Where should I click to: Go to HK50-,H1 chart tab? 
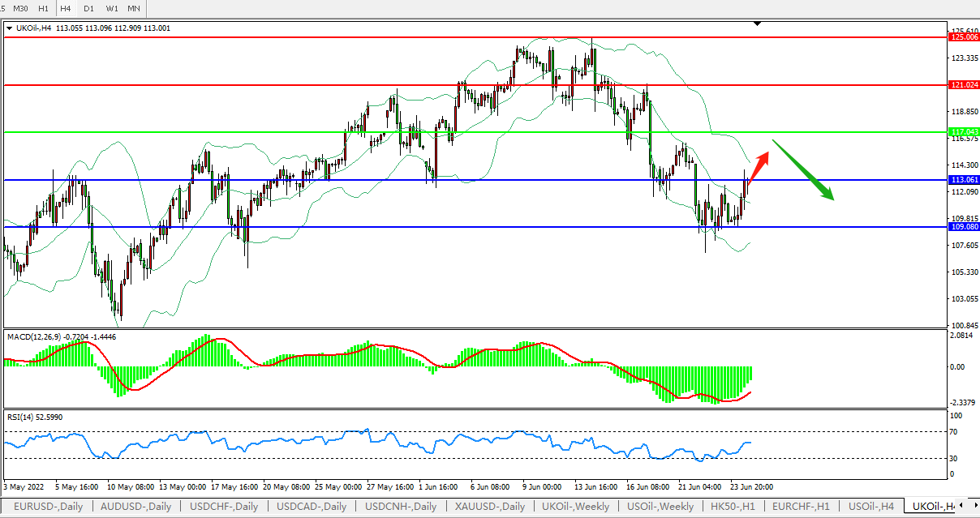733,507
